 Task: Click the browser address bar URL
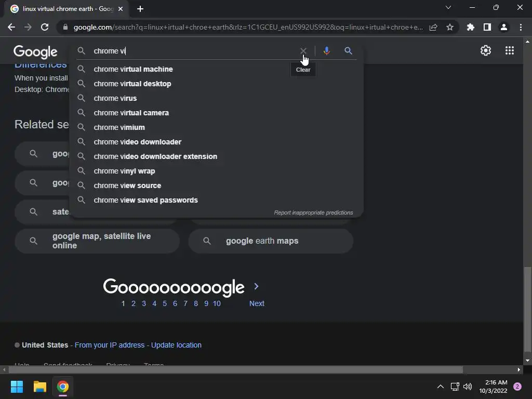tap(248, 27)
